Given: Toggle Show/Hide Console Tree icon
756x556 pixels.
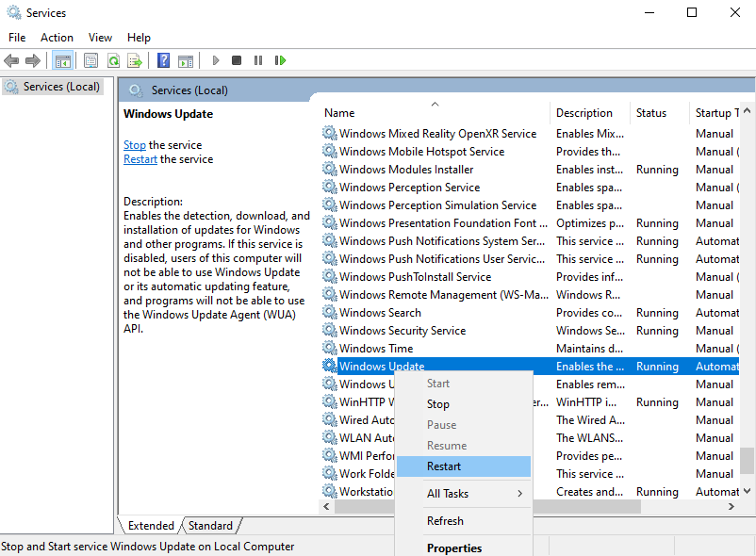Looking at the screenshot, I should [x=62, y=60].
